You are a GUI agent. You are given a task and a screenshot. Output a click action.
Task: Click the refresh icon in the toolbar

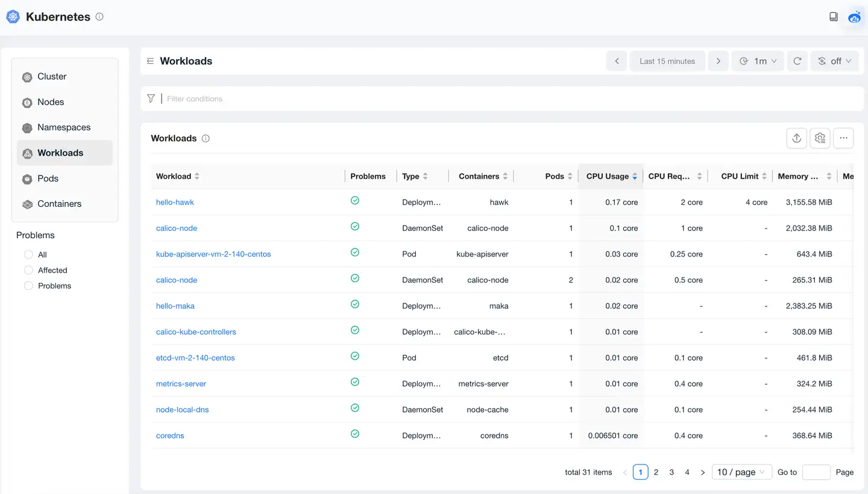pyautogui.click(x=797, y=61)
